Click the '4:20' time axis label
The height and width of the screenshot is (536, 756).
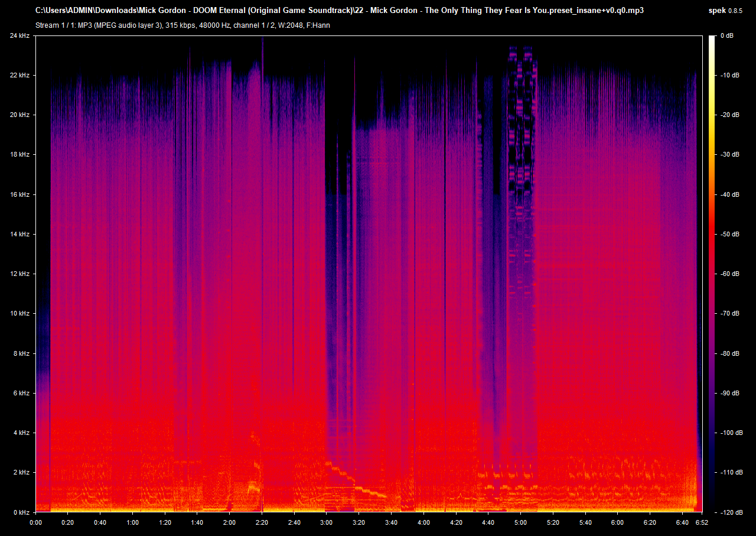[x=456, y=523]
